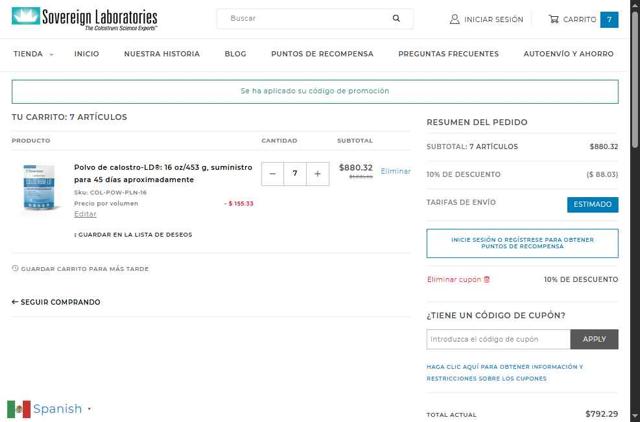640x422 pixels.
Task: Click the TU CARRITO: 7 ARTÍCULOS heading
Action: point(69,117)
